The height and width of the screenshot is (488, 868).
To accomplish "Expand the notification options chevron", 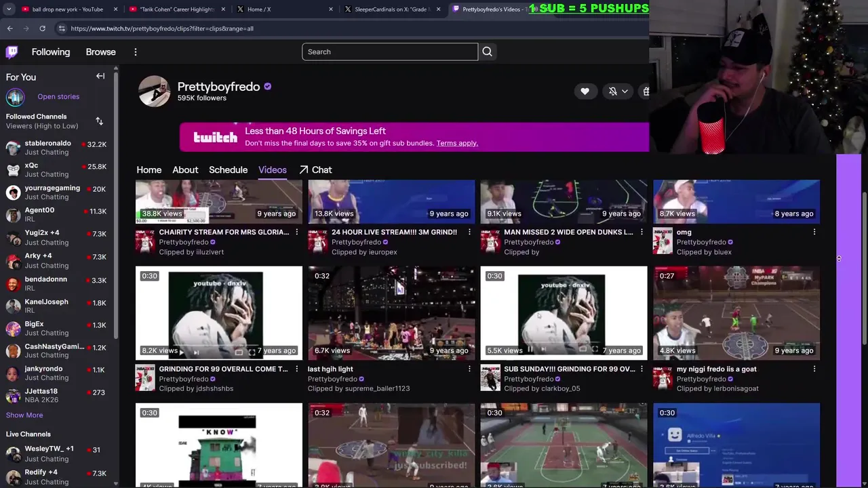I will click(625, 91).
